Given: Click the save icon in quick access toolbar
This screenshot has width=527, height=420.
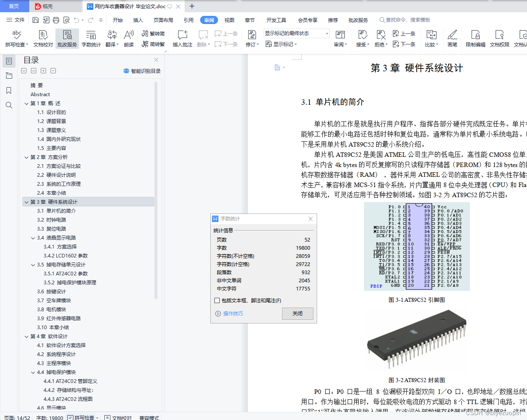Looking at the screenshot, I should coord(36,20).
